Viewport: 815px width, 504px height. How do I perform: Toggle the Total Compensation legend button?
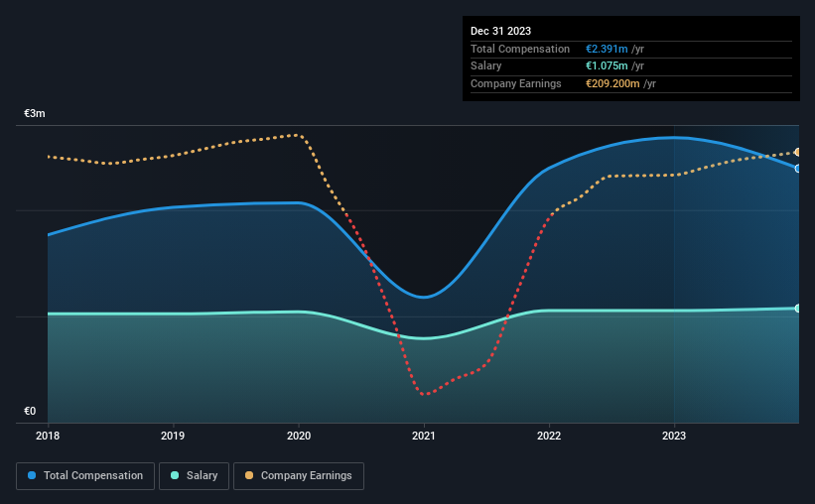pos(85,476)
